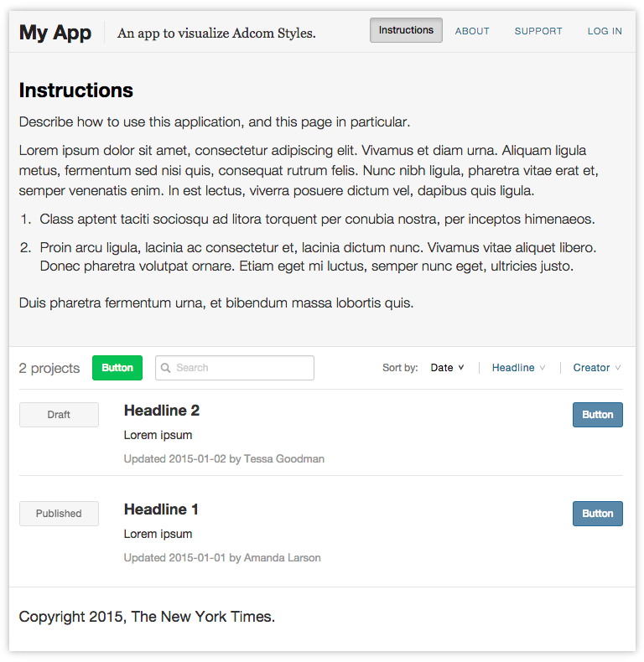Click the Log In link
The image size is (644, 662).
pos(605,31)
